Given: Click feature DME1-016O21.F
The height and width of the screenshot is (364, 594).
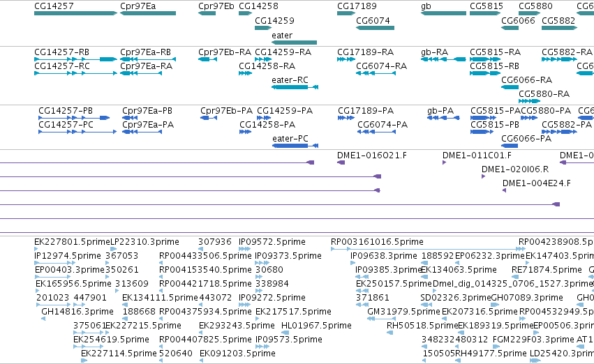Looking at the screenshot, I should click(341, 162).
